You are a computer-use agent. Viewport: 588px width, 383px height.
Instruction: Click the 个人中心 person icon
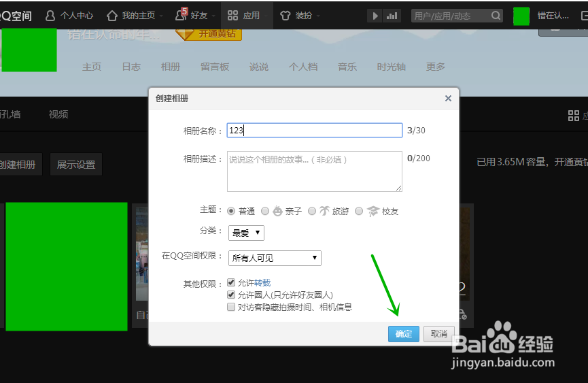[x=50, y=16]
